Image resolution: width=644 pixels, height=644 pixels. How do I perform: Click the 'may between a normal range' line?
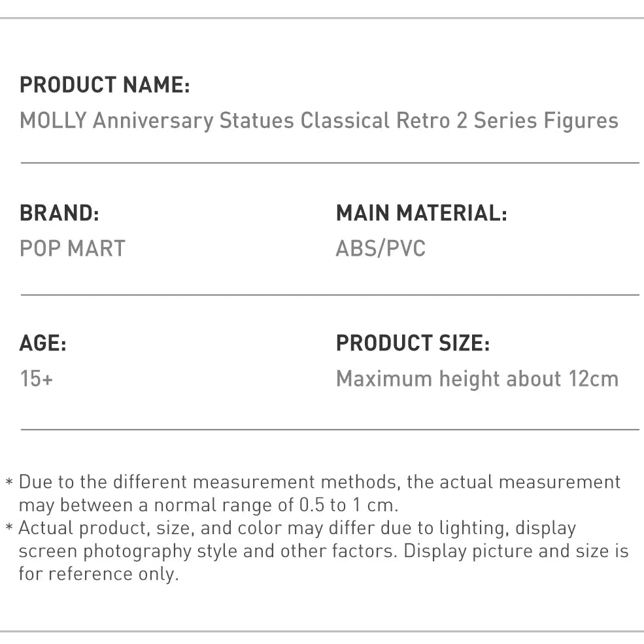coord(208,505)
